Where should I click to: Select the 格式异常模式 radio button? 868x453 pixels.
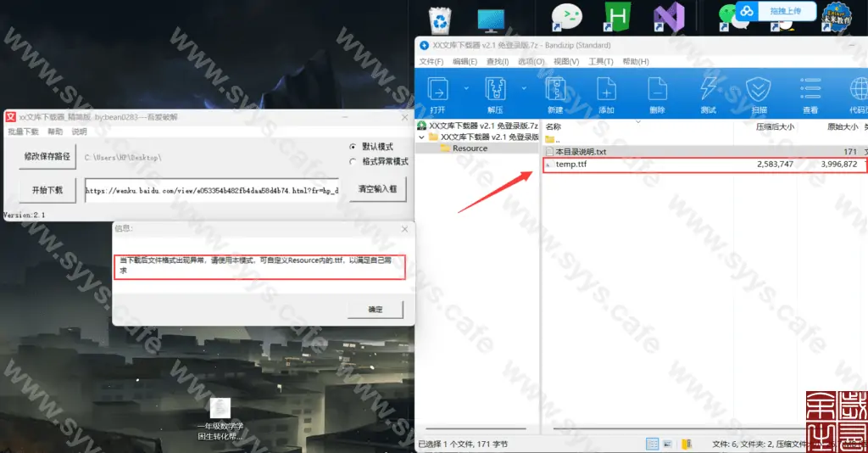(353, 162)
